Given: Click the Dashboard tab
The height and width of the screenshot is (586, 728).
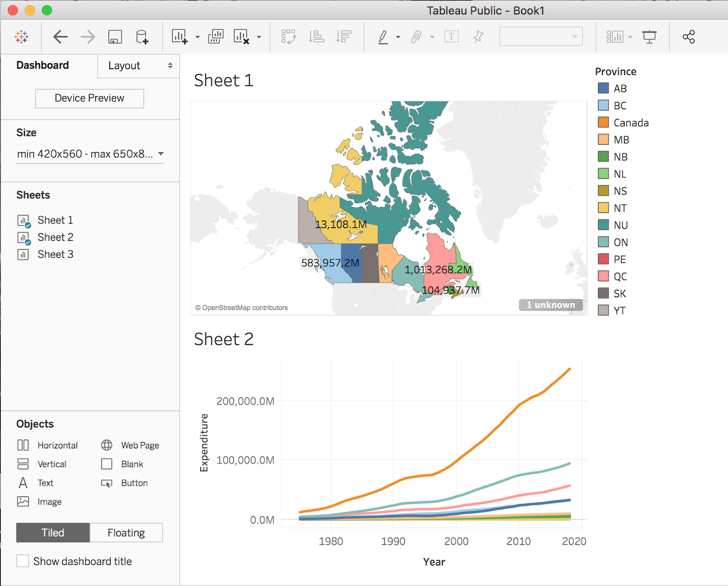Looking at the screenshot, I should point(42,65).
